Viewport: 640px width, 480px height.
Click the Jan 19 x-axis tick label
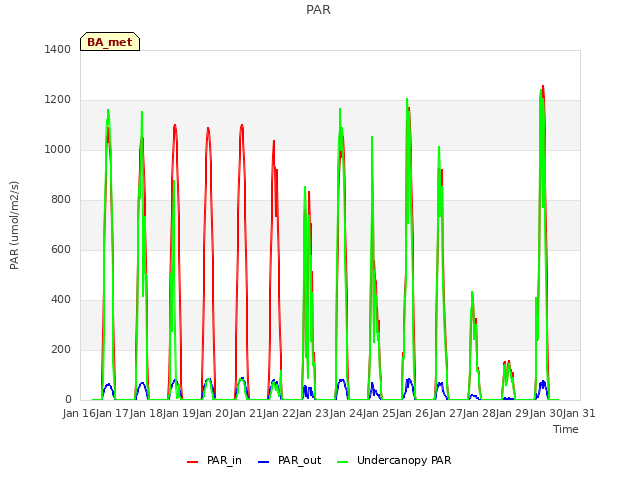179,413
